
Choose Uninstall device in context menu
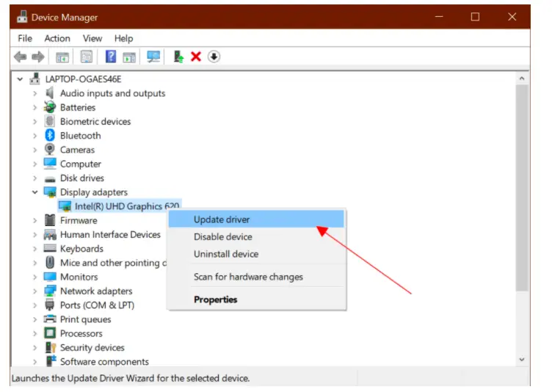point(256,254)
